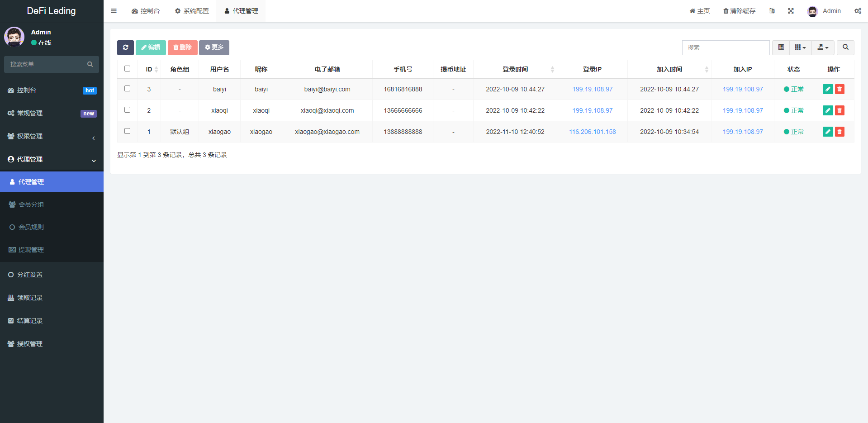Switch to the 系统配置 tab
The image size is (868, 423).
tap(192, 10)
